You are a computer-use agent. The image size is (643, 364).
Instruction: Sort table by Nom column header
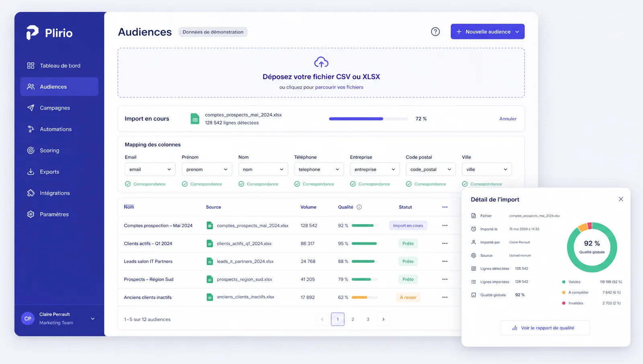pos(129,207)
